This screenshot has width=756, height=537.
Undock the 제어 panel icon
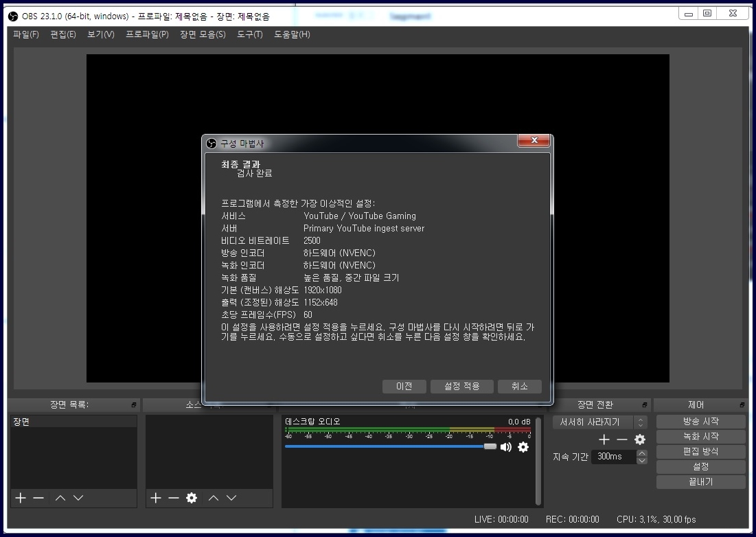742,405
